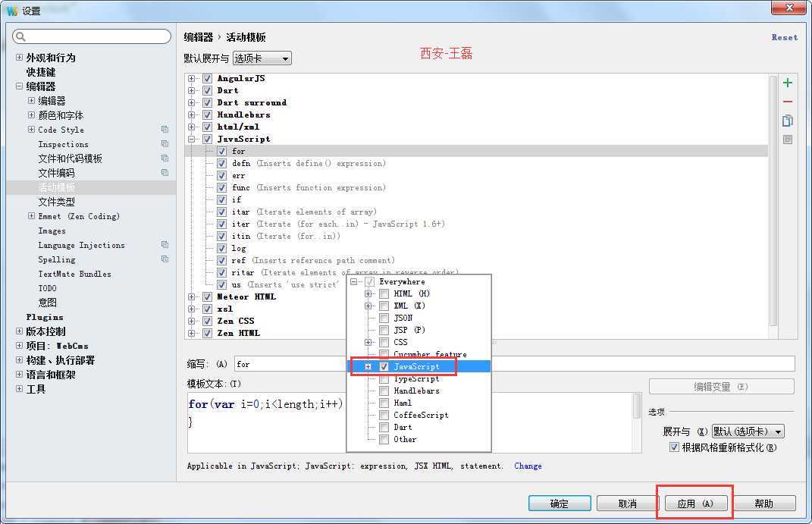Uncheck the AngularJS template group checkbox
Image resolution: width=812 pixels, height=524 pixels.
[207, 78]
